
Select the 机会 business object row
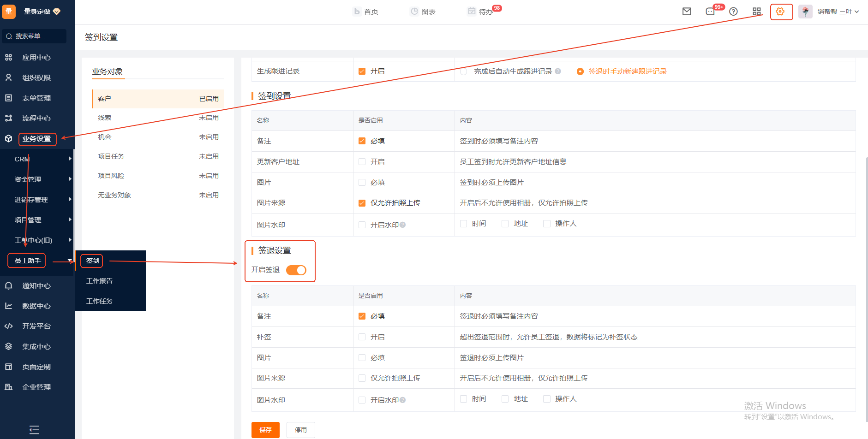(158, 137)
